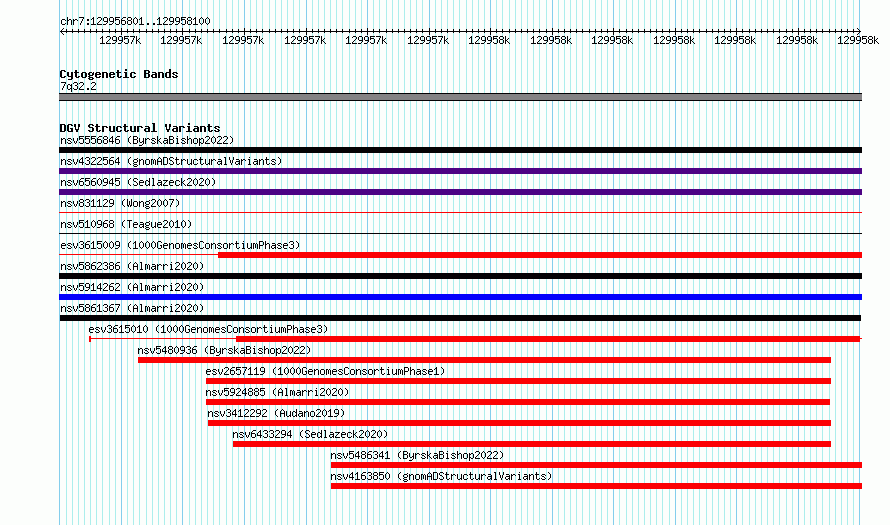Click the Cytogenetic Bands track heading
The image size is (890, 525).
[x=119, y=74]
